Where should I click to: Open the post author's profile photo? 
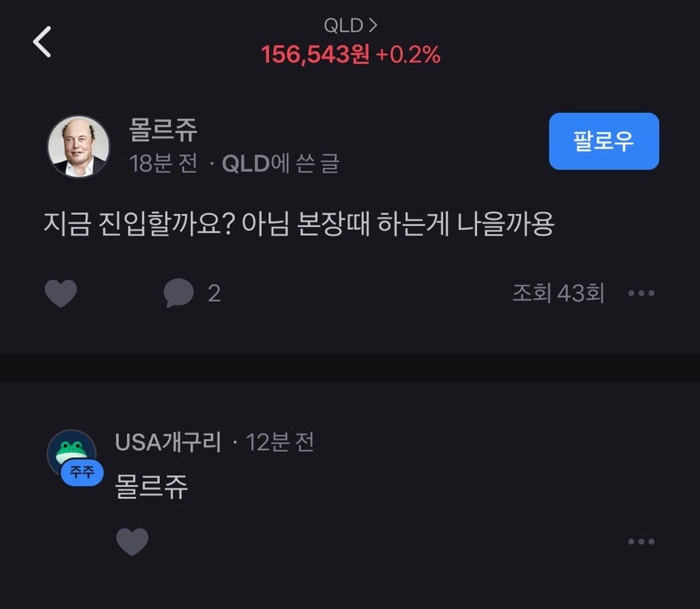(79, 146)
